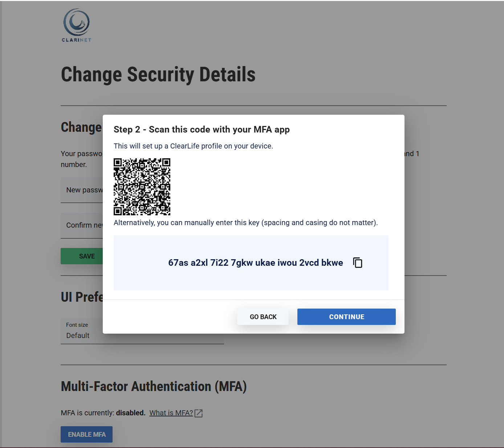Focus the New password field
The height and width of the screenshot is (448, 504).
click(82, 190)
